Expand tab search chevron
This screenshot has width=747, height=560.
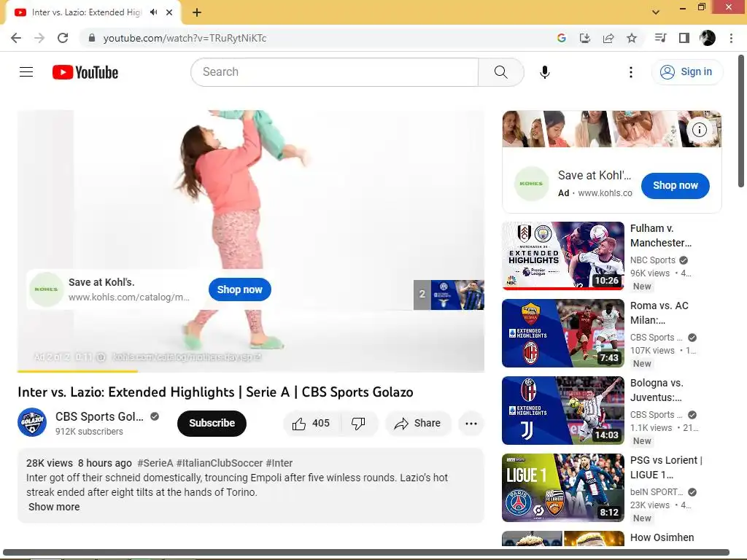(x=656, y=12)
